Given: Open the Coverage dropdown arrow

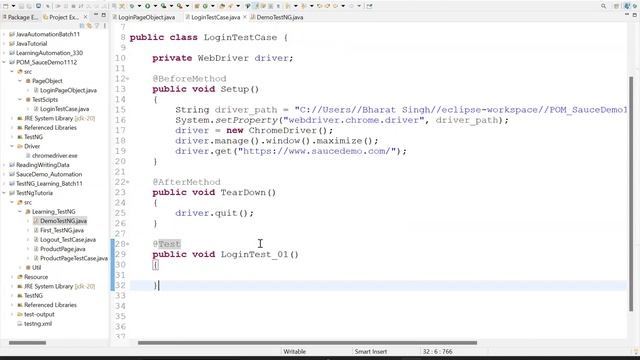Looking at the screenshot, I should pos(171,6).
